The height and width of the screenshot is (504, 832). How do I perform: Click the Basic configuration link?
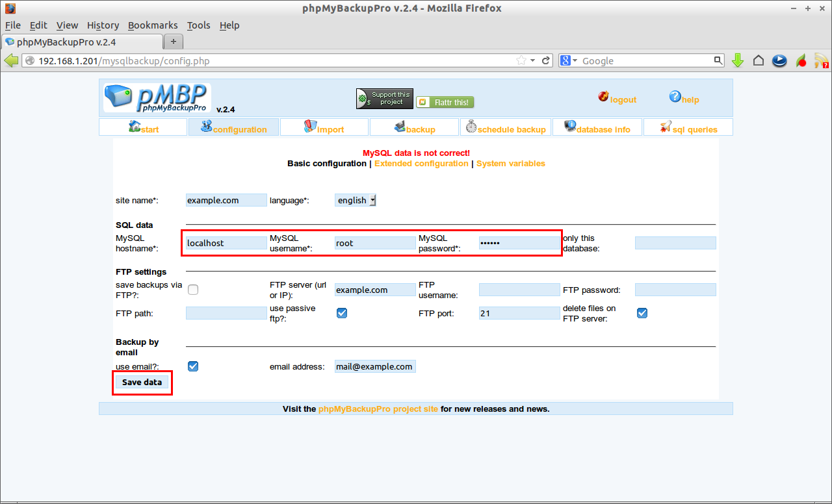[327, 164]
